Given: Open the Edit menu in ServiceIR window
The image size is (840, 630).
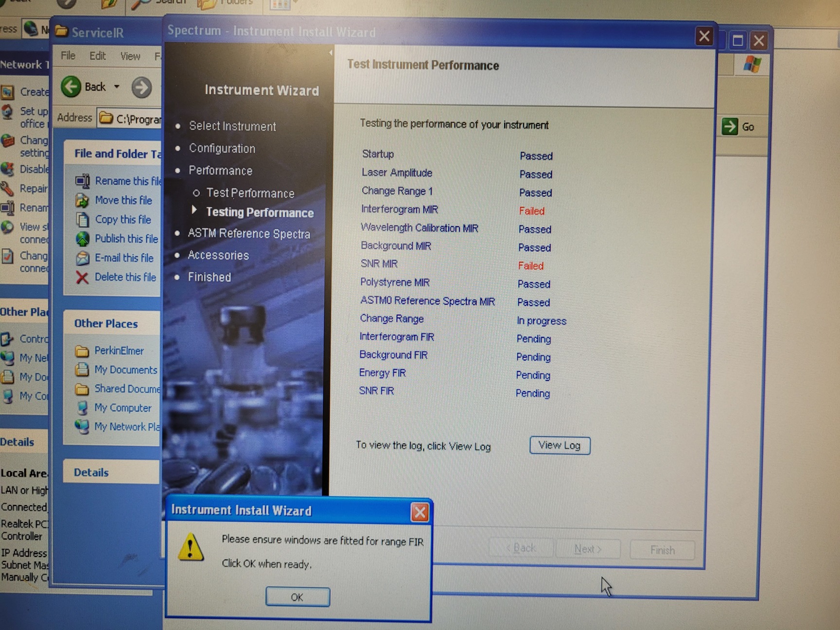Looking at the screenshot, I should (x=97, y=56).
